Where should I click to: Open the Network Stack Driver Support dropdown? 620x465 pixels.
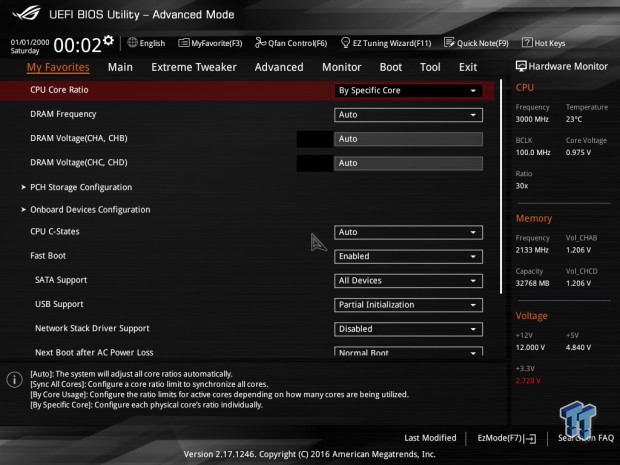408,329
